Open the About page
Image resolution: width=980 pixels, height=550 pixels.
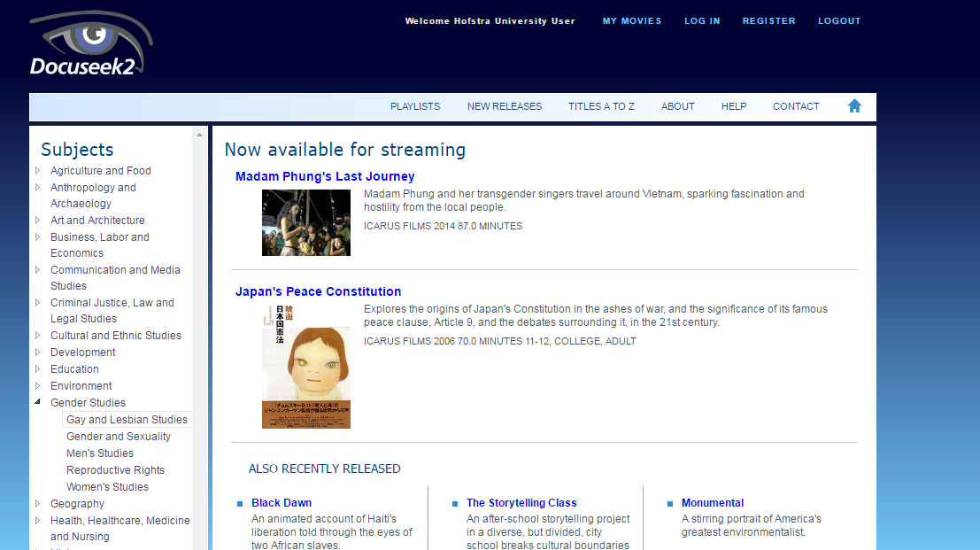click(677, 106)
